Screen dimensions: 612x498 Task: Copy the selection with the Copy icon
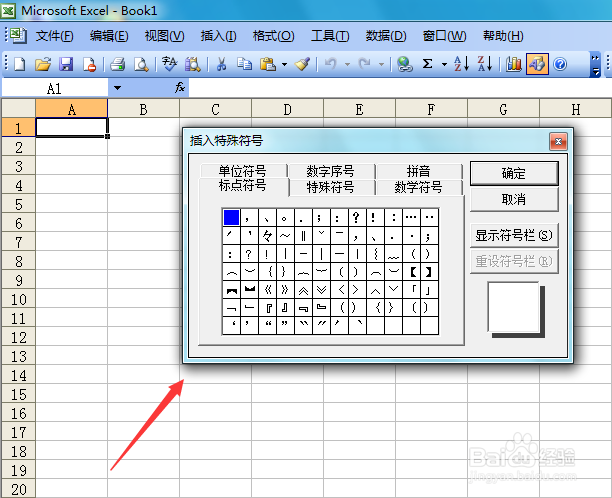(245, 64)
